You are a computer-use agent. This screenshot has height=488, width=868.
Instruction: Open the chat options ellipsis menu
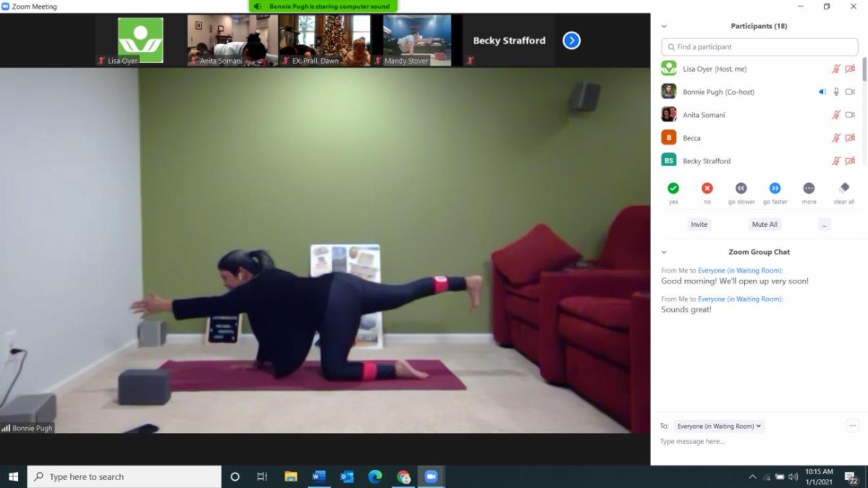(x=852, y=426)
